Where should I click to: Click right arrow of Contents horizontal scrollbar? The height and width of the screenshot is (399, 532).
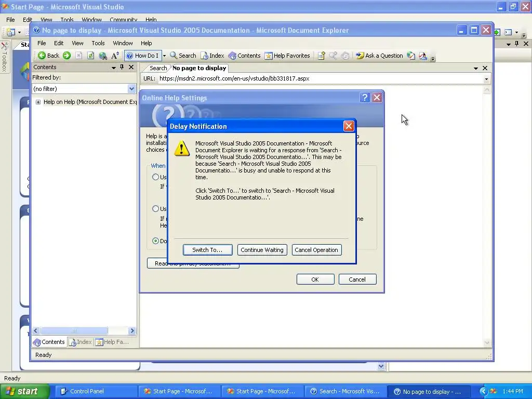pyautogui.click(x=132, y=331)
